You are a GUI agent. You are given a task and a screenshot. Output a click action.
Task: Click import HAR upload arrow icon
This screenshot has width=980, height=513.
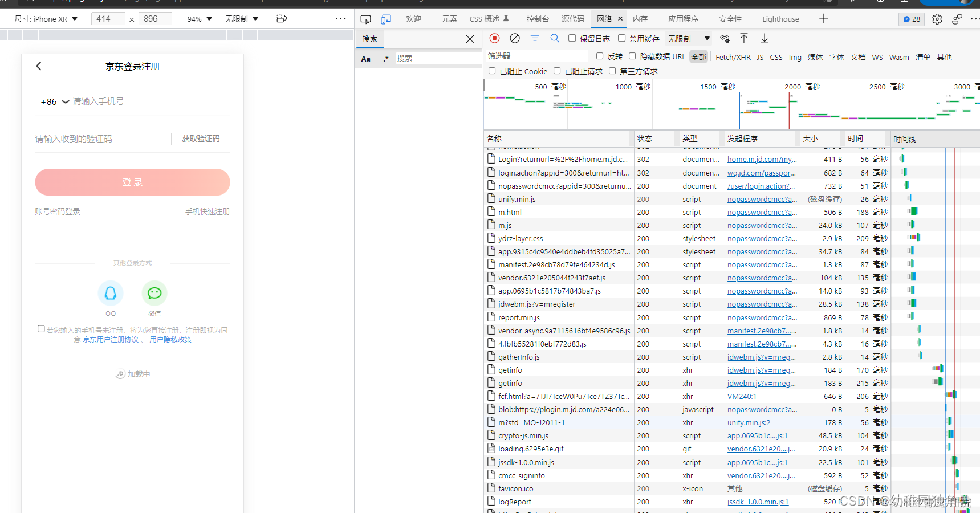[744, 38]
